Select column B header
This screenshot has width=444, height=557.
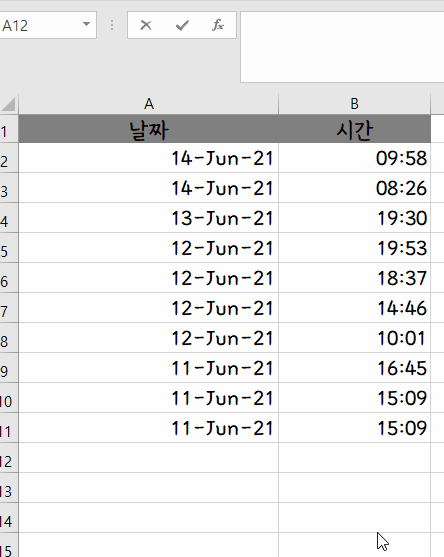coord(354,104)
